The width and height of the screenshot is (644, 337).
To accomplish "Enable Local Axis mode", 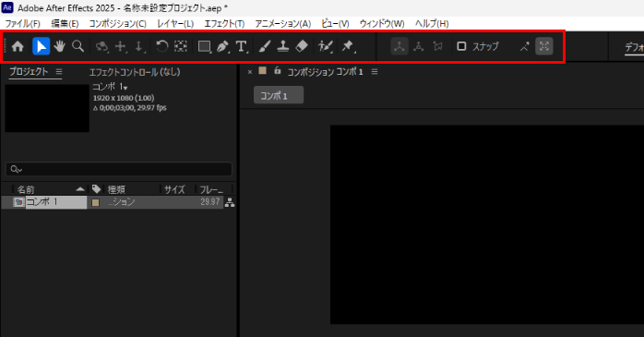I will coord(400,46).
